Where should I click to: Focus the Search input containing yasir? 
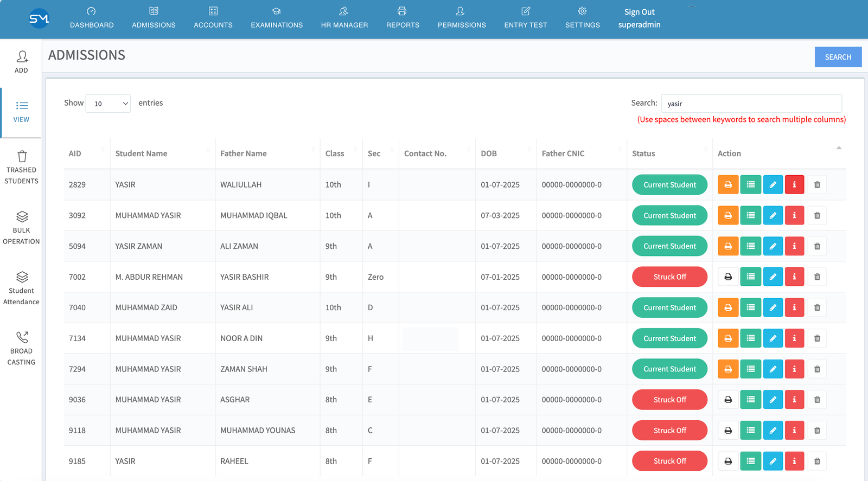coord(751,104)
